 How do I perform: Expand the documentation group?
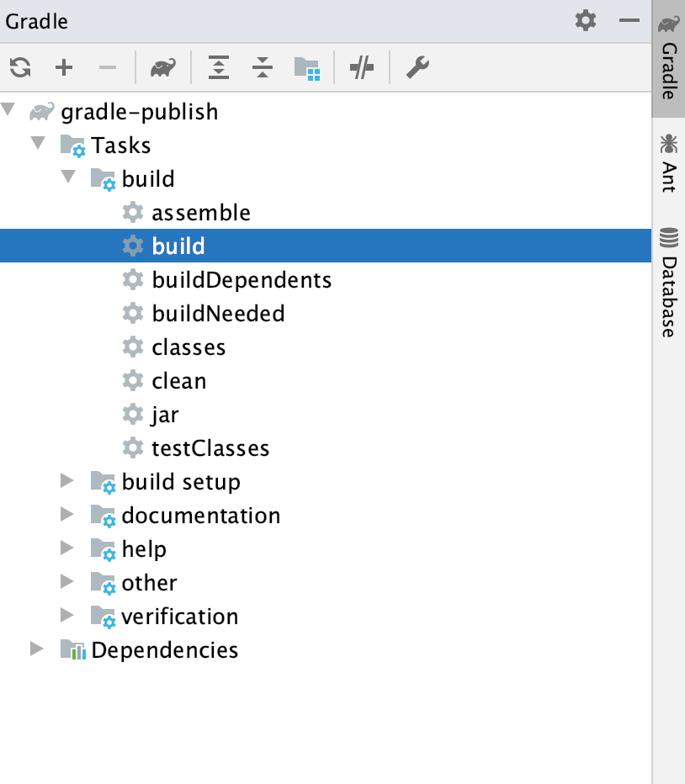pyautogui.click(x=67, y=514)
